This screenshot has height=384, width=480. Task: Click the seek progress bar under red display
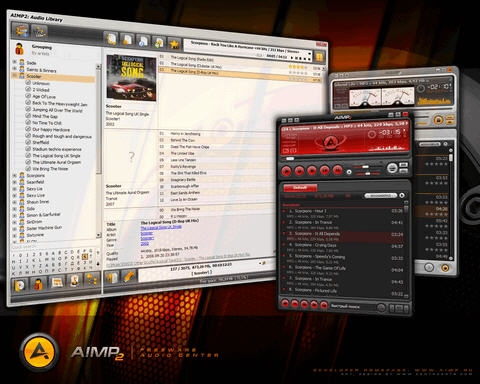point(345,159)
